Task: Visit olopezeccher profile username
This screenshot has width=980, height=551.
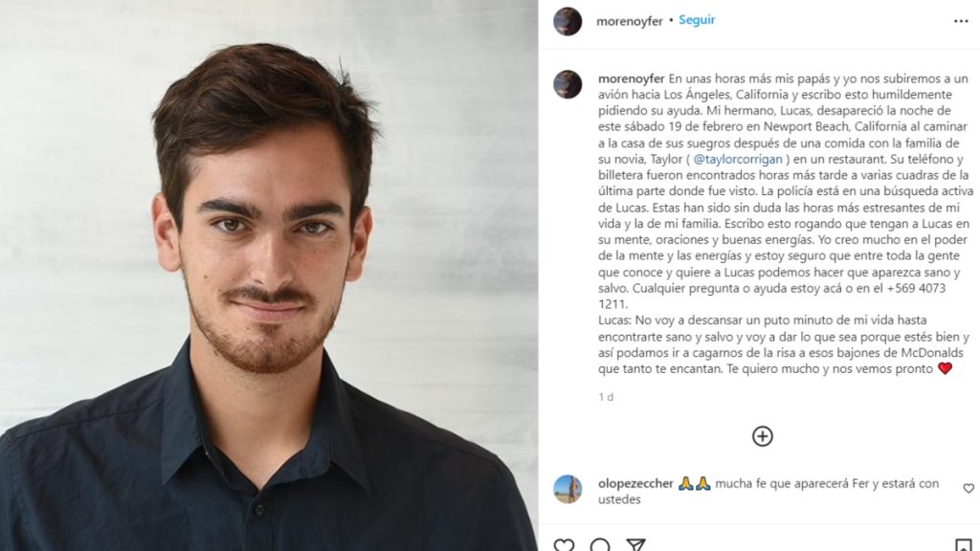Action: 635,483
